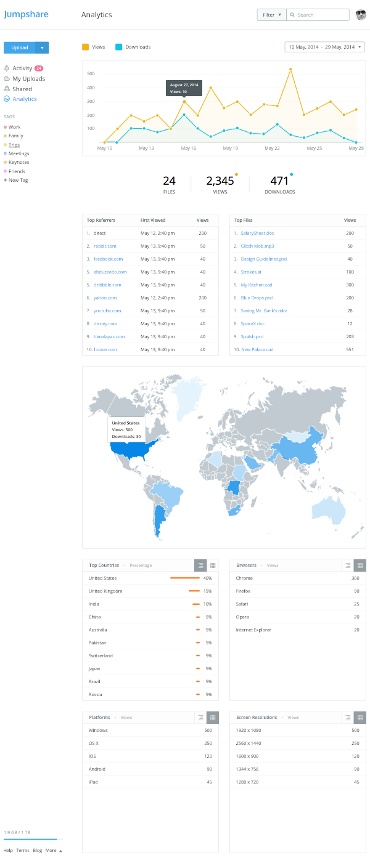Select My Uploads in the sidebar
370x868 pixels.
pos(28,78)
